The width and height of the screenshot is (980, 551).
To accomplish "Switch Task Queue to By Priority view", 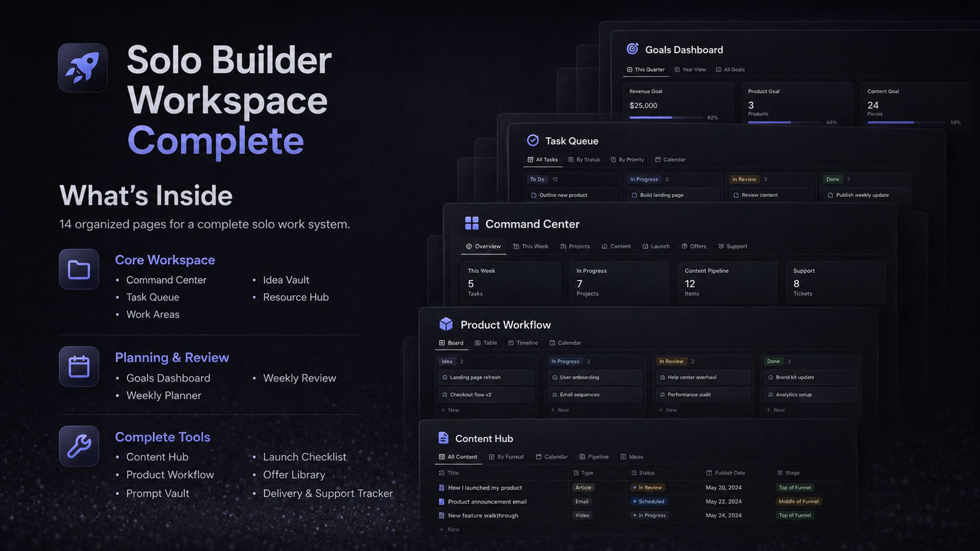I will click(627, 160).
